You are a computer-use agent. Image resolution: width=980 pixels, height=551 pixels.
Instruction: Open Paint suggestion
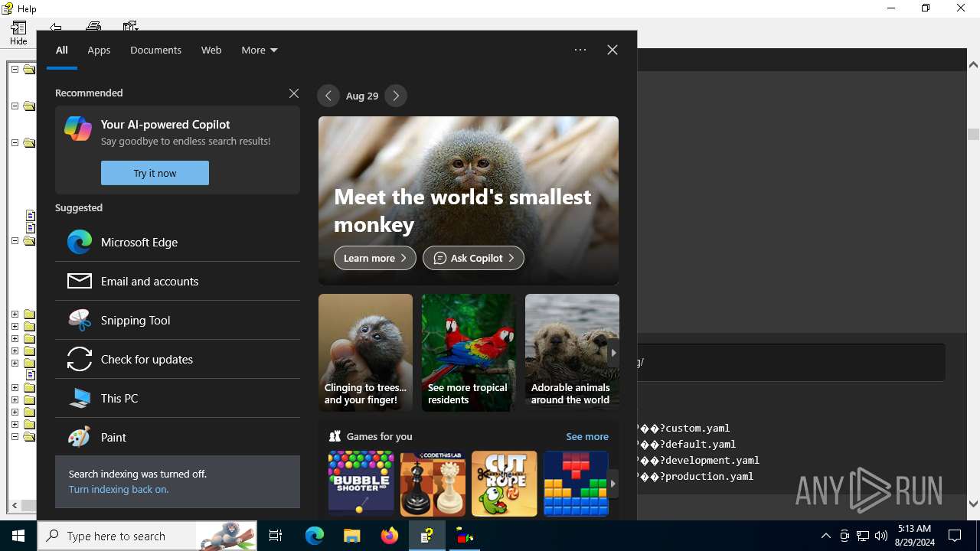(x=178, y=437)
